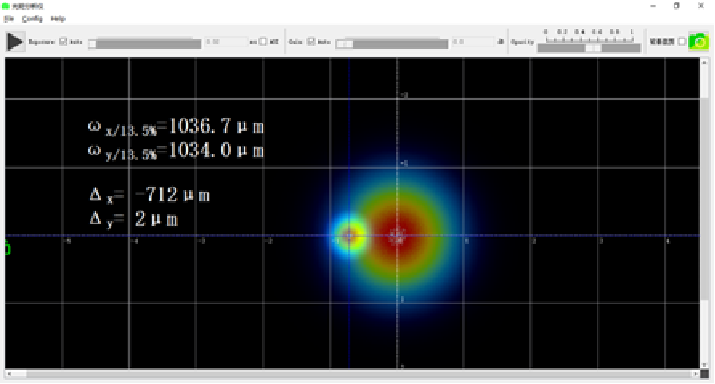
Task: Toggle the Gain Auto checkbox
Action: click(x=311, y=42)
